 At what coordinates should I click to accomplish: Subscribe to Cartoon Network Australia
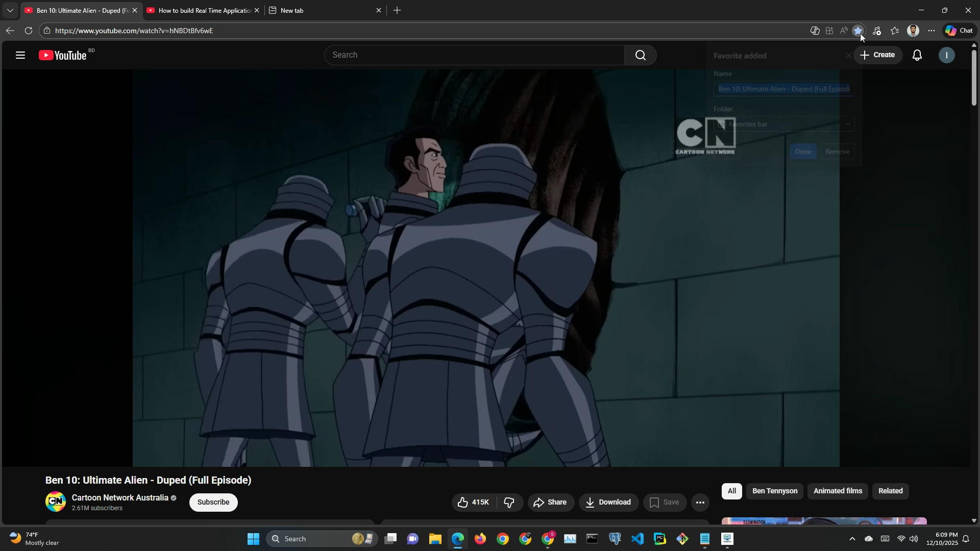point(213,503)
